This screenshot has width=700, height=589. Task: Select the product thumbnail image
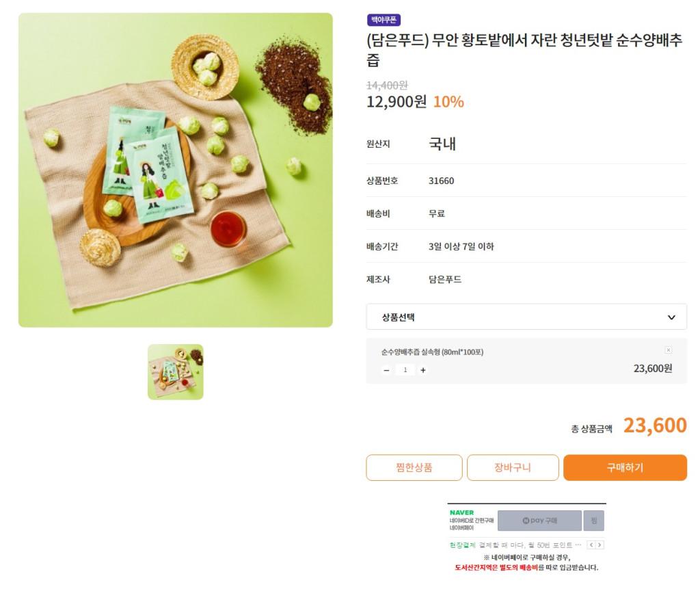[x=176, y=372]
